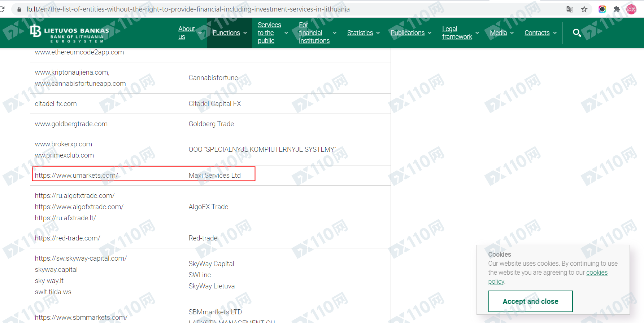Click the SBMmartkets LTD entity name
The height and width of the screenshot is (323, 644).
[215, 312]
